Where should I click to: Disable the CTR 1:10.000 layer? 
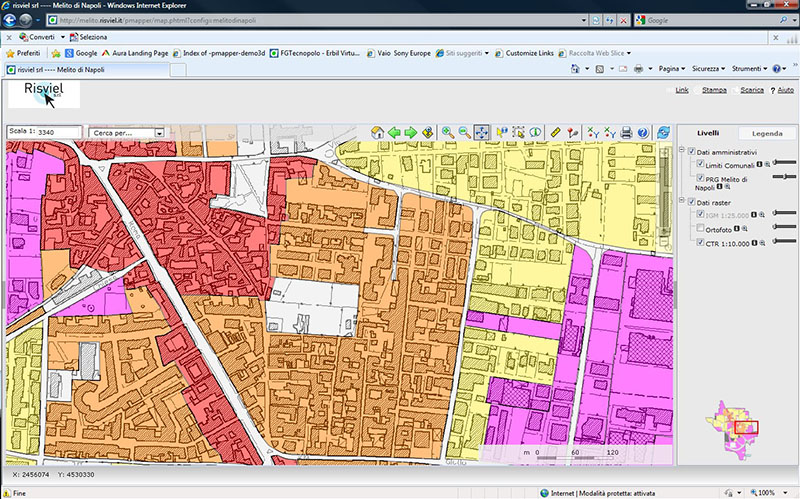click(x=701, y=242)
